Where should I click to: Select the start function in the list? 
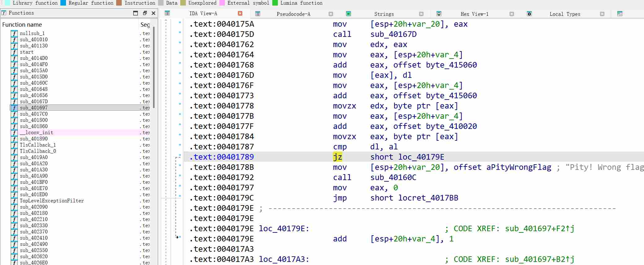(x=27, y=52)
